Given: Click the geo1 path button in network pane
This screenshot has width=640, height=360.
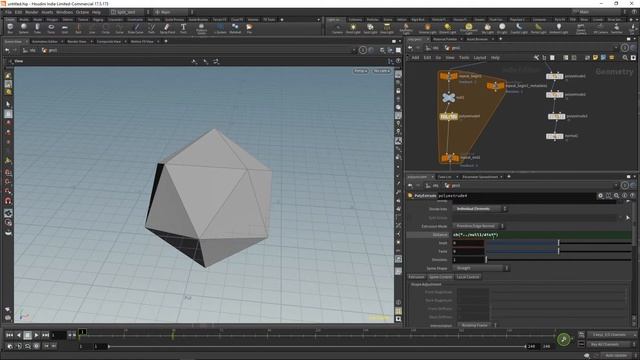Looking at the screenshot, I should point(452,48).
